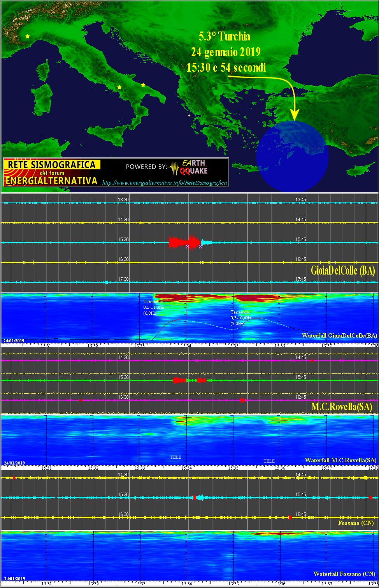Click the 16:45 label on M.C.Rovella seismogram

coord(300,397)
